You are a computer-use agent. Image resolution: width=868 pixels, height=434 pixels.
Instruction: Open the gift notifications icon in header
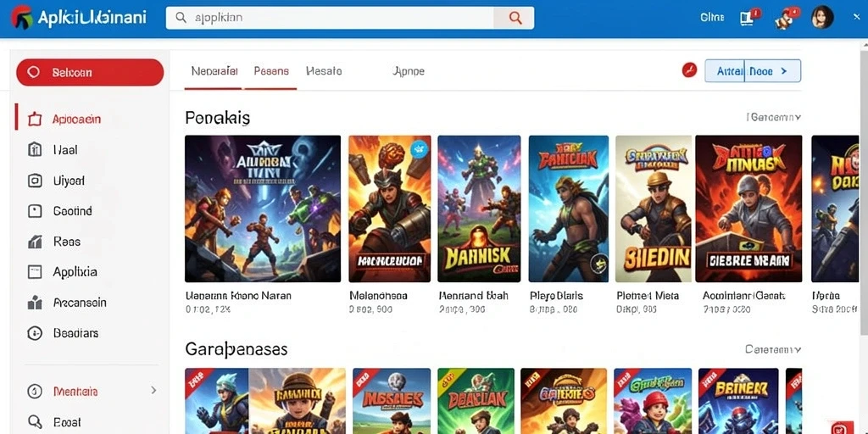[x=787, y=18]
